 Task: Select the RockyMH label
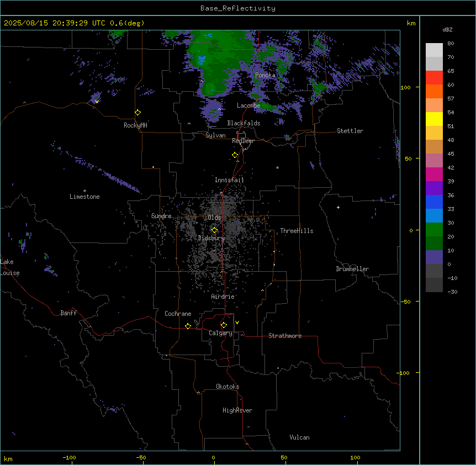pyautogui.click(x=135, y=125)
